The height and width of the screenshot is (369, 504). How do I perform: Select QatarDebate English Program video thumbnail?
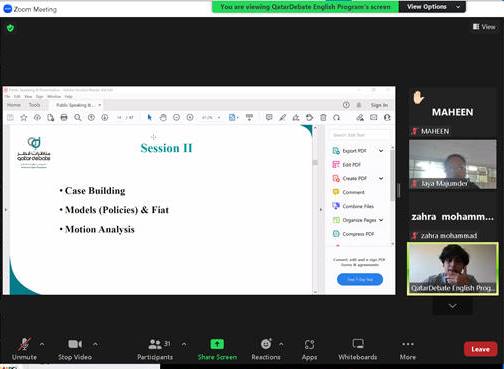pyautogui.click(x=453, y=269)
